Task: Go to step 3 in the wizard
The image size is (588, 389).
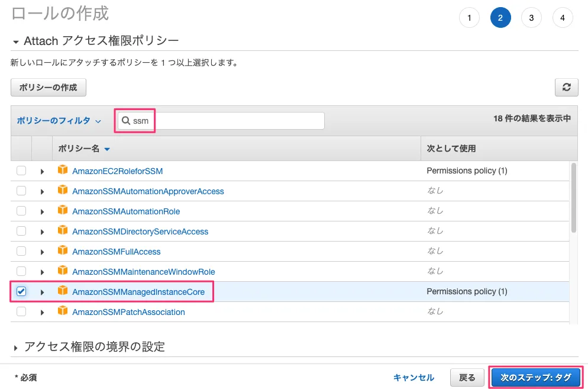Action: pyautogui.click(x=531, y=18)
